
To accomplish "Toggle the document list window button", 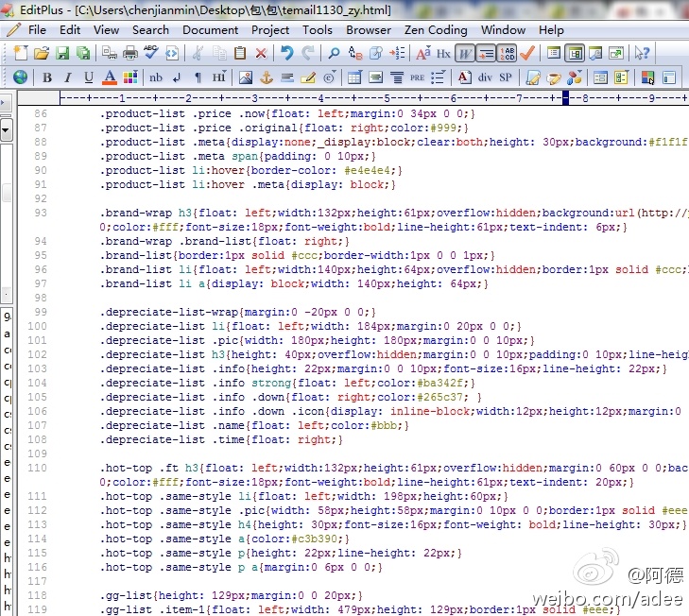I will pyautogui.click(x=554, y=53).
